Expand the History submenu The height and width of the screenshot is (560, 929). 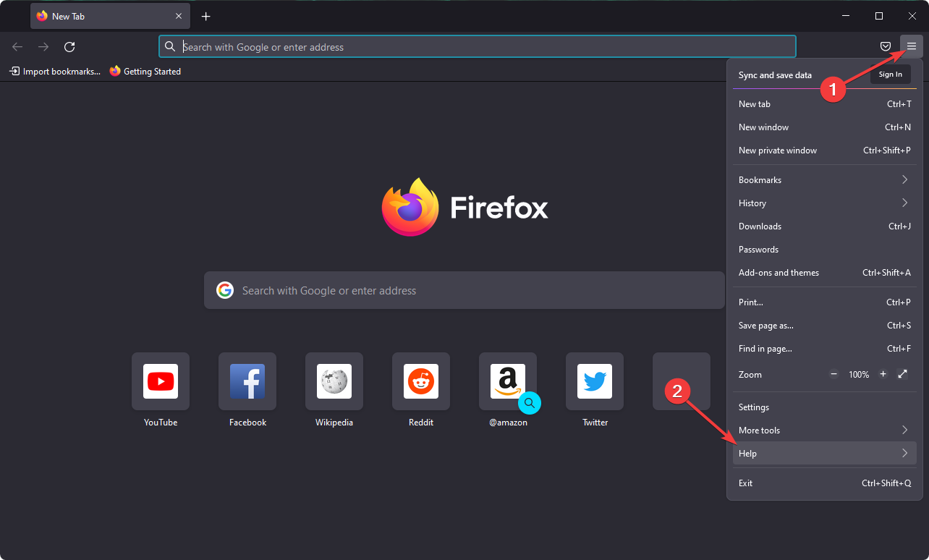[x=825, y=203]
